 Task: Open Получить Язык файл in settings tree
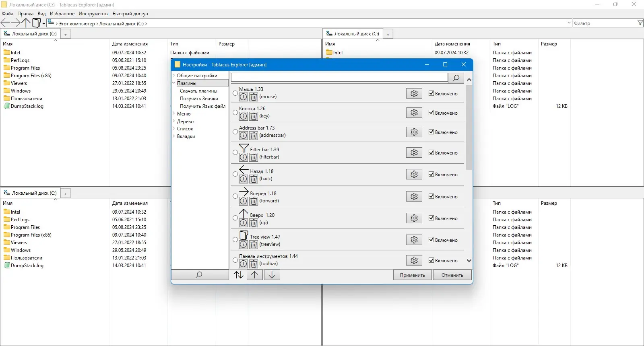(x=203, y=106)
